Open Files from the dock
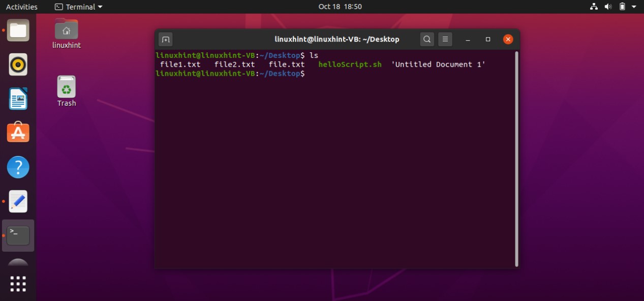 click(x=18, y=31)
